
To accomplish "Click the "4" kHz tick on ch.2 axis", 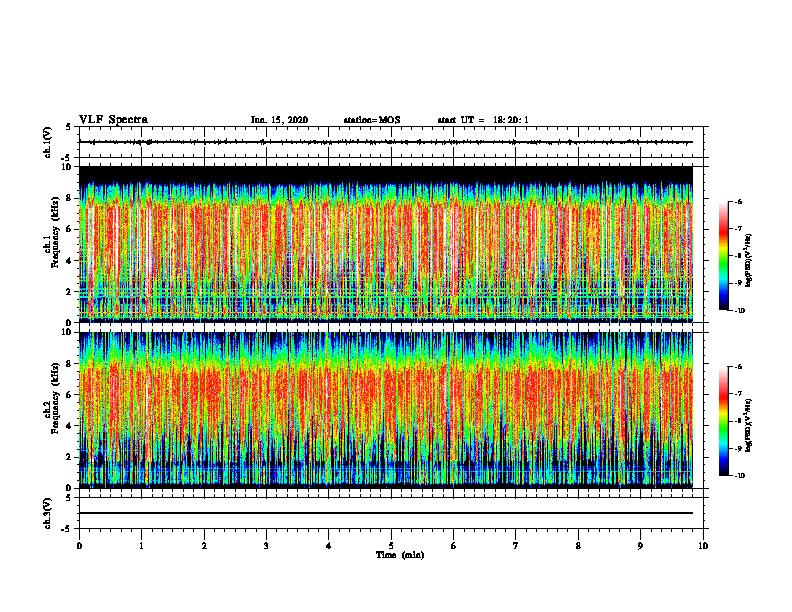I will tap(70, 426).
